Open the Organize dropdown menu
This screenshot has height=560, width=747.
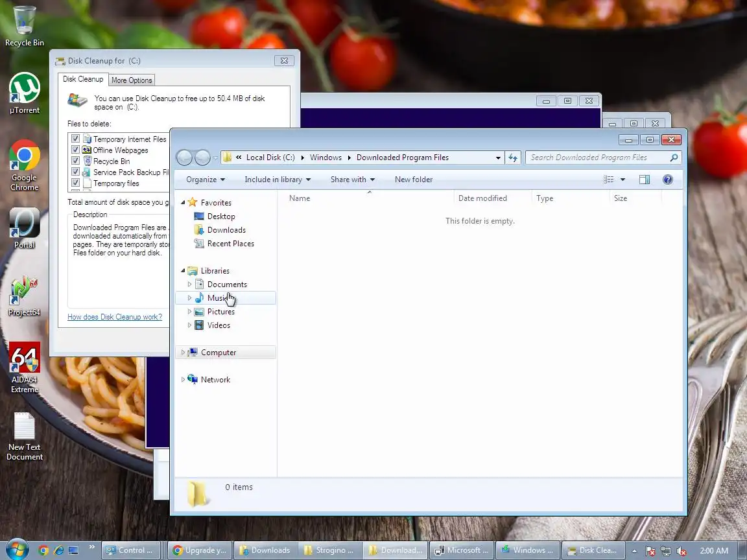[x=206, y=180]
